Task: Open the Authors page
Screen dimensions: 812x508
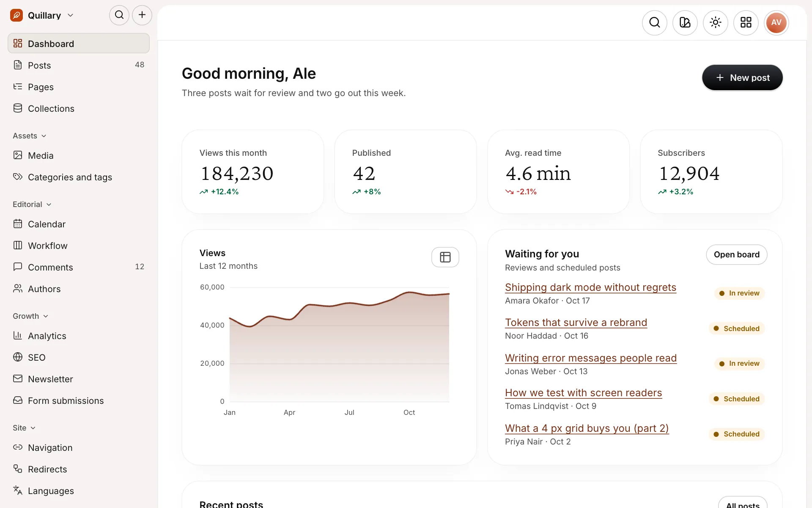Action: tap(79, 289)
